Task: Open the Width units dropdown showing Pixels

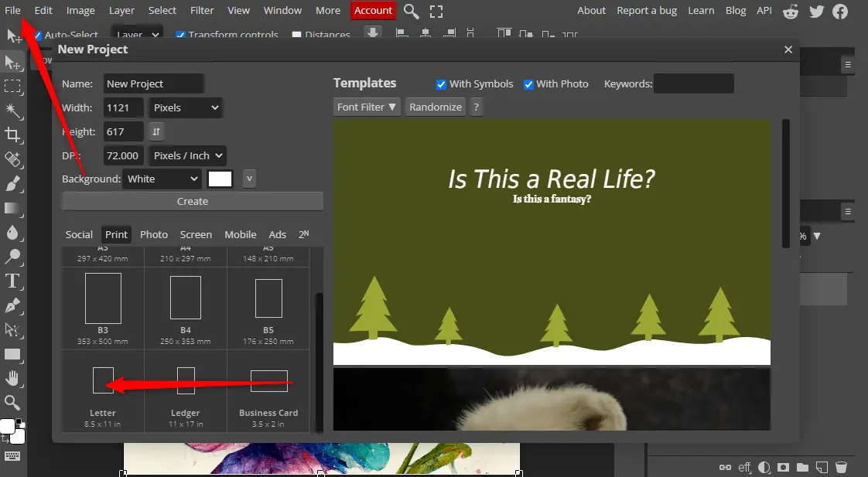Action: 185,107
